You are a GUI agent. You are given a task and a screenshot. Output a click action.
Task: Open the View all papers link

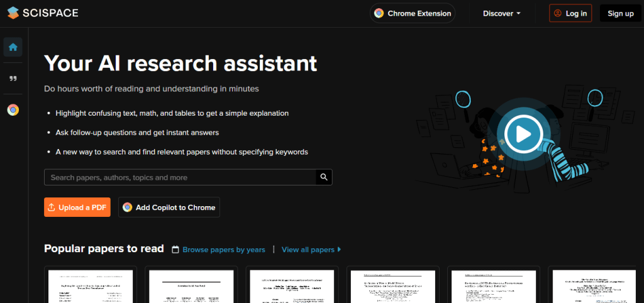pos(311,250)
